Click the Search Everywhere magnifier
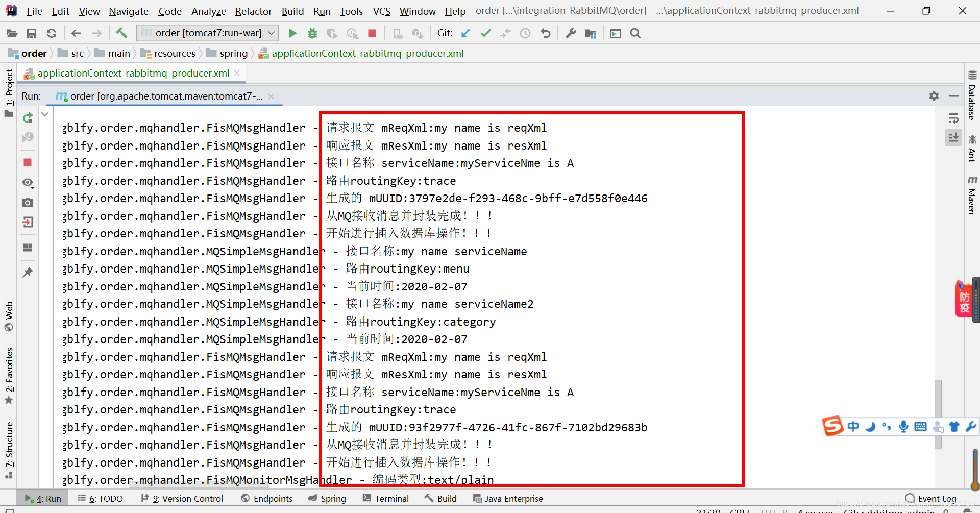 [635, 33]
